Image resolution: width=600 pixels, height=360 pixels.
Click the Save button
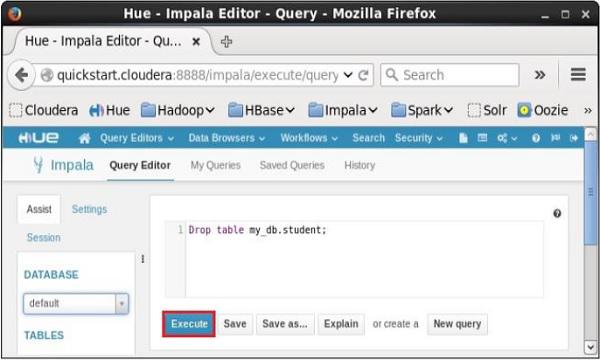[235, 324]
